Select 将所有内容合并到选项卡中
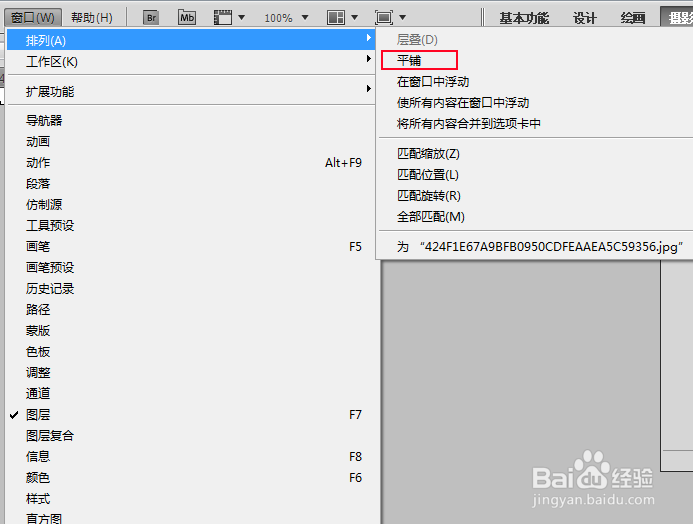The width and height of the screenshot is (693, 524). coord(536,124)
